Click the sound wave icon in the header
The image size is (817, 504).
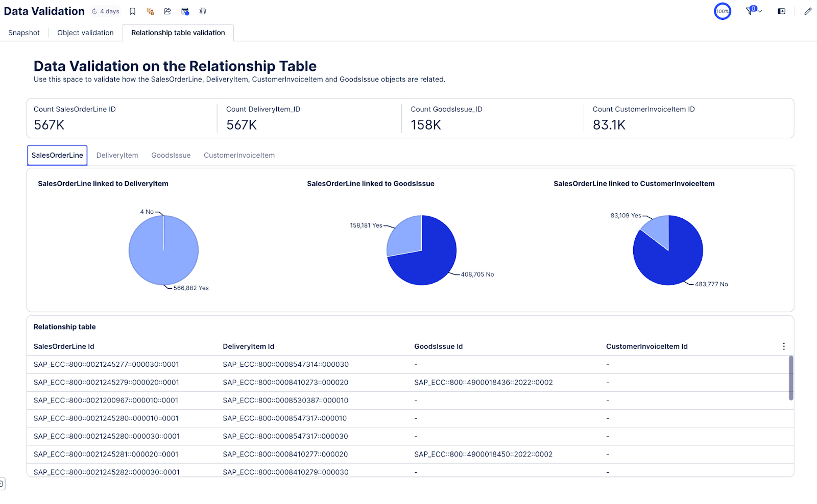pyautogui.click(x=203, y=11)
